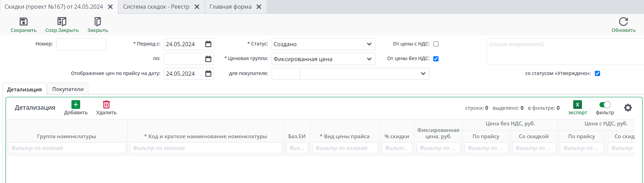Export the table via Excel экспорт icon
Image resolution: width=644 pixels, height=183 pixels.
click(x=577, y=105)
